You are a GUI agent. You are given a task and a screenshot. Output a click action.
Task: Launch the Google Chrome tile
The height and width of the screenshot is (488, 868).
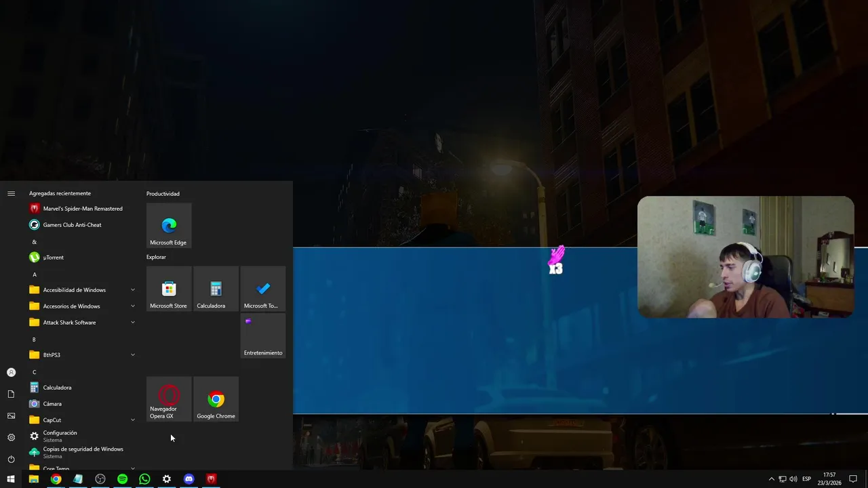pos(216,399)
